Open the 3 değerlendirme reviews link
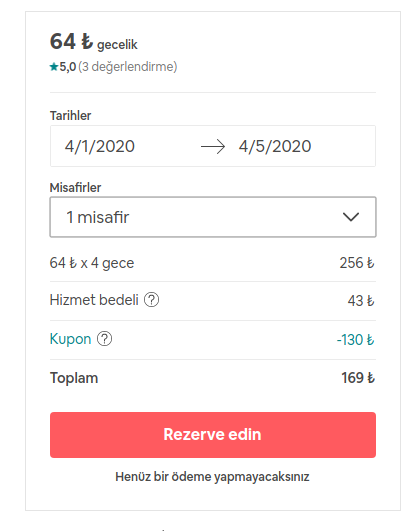The width and height of the screenshot is (419, 531). coord(128,67)
